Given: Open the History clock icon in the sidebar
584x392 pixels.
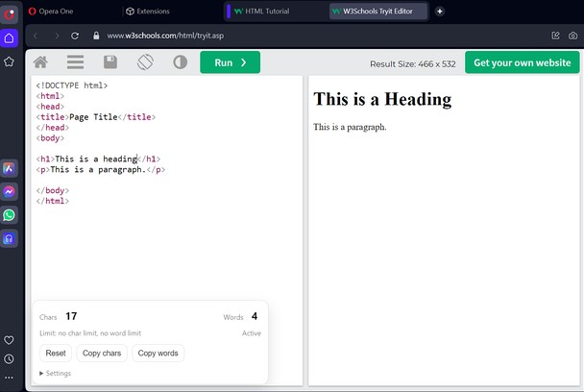Looking at the screenshot, I should coord(9,358).
